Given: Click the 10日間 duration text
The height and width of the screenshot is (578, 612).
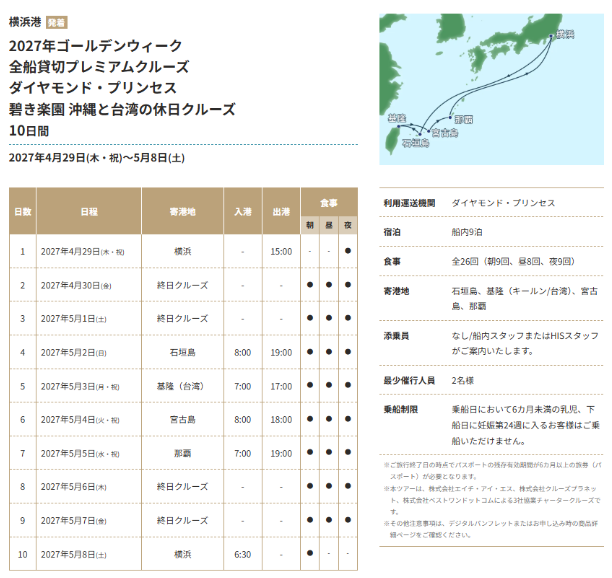Looking at the screenshot, I should tap(29, 131).
